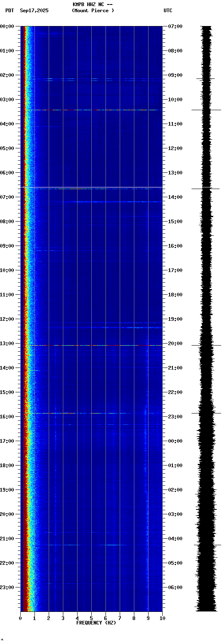Click the UTC time label '20:00'
The width and height of the screenshot is (224, 644).
[175, 344]
